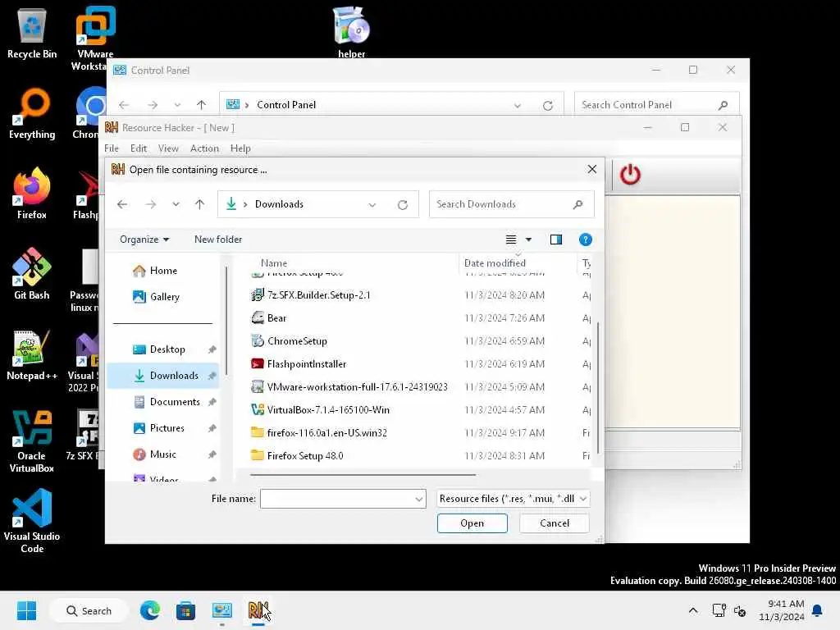Click the Open button

[x=472, y=523]
